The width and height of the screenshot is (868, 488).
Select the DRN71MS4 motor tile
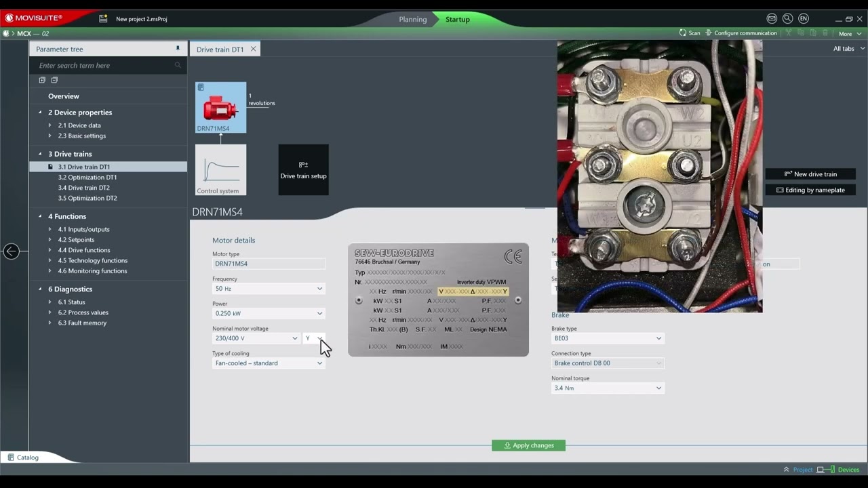coord(221,108)
